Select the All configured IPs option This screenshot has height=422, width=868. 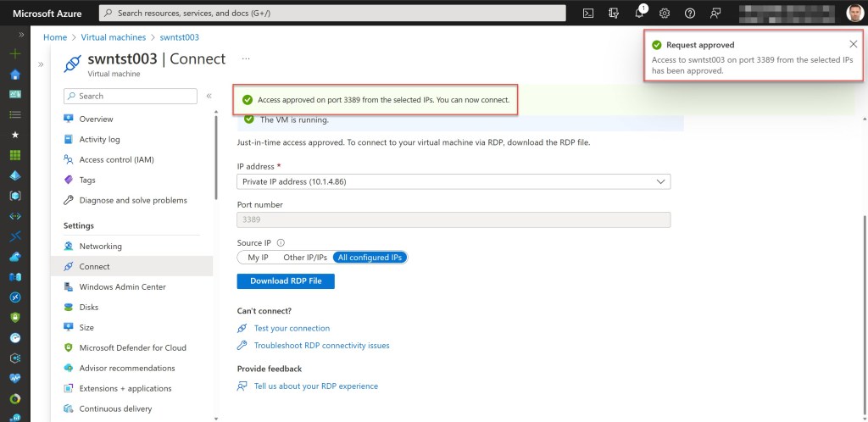pyautogui.click(x=370, y=258)
